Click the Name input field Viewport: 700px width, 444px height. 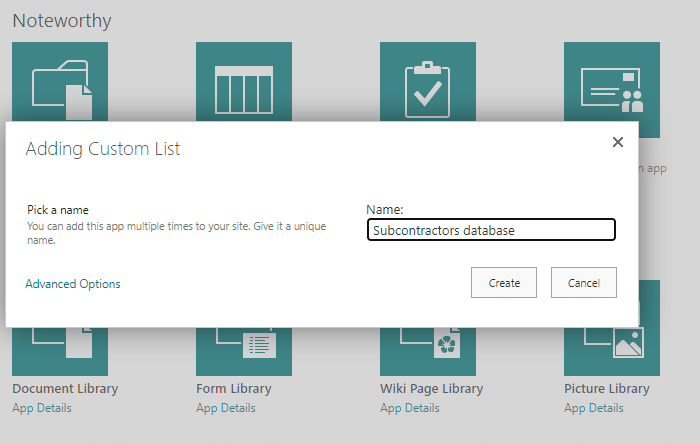[491, 230]
